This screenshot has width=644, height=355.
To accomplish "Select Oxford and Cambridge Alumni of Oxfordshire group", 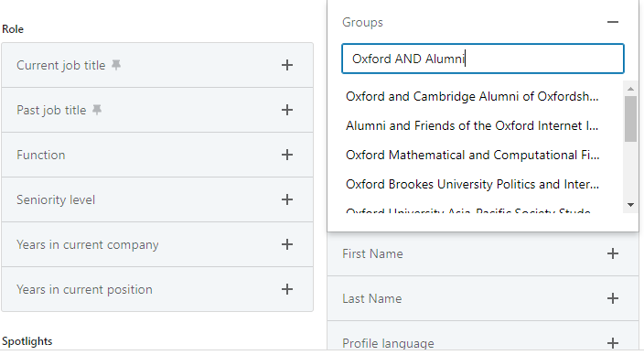I will coord(472,97).
